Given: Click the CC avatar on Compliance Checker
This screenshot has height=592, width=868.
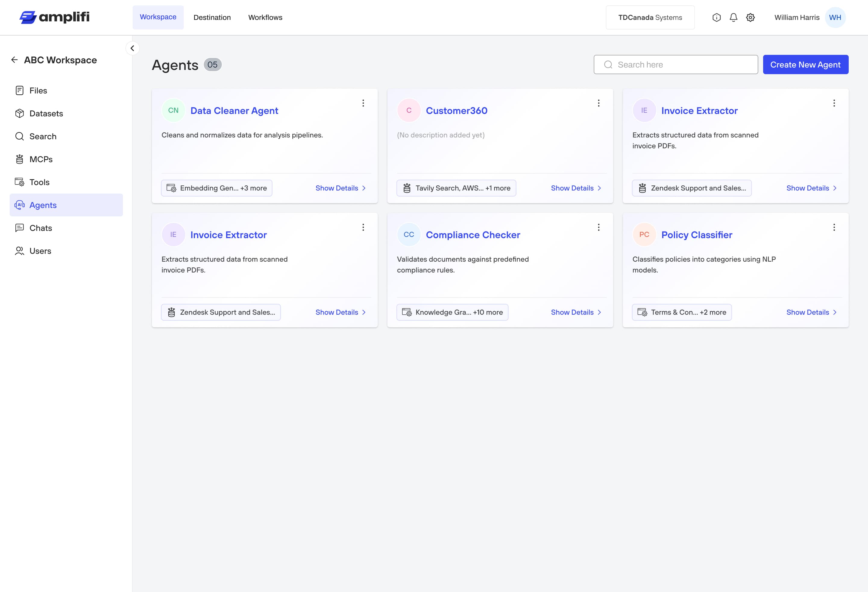Looking at the screenshot, I should click(409, 235).
